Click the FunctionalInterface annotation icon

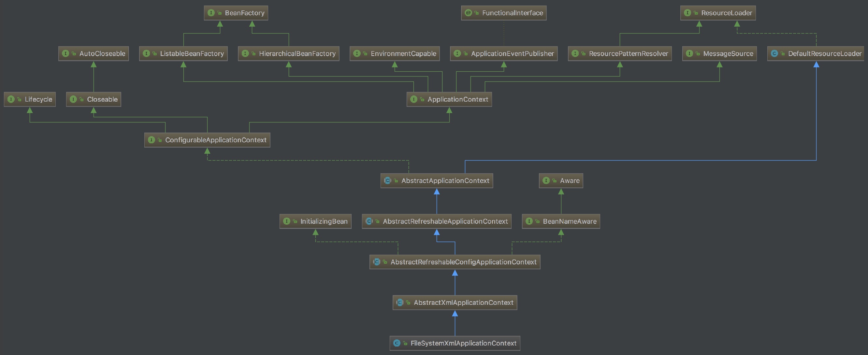(468, 13)
